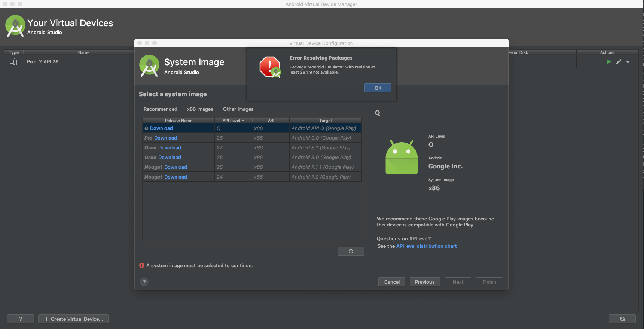Click the Name column header in device list

point(84,52)
